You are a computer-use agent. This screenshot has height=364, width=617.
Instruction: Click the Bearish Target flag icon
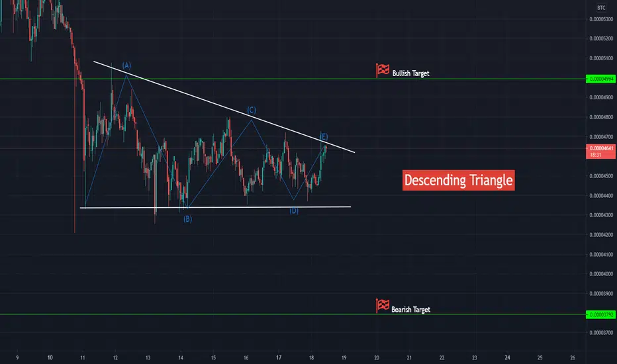coord(382,306)
